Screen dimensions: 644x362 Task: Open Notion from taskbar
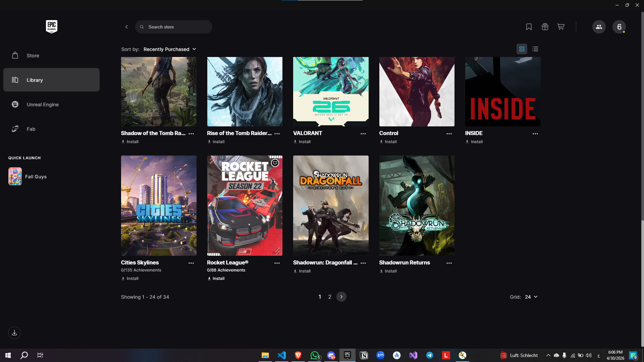[364, 355]
